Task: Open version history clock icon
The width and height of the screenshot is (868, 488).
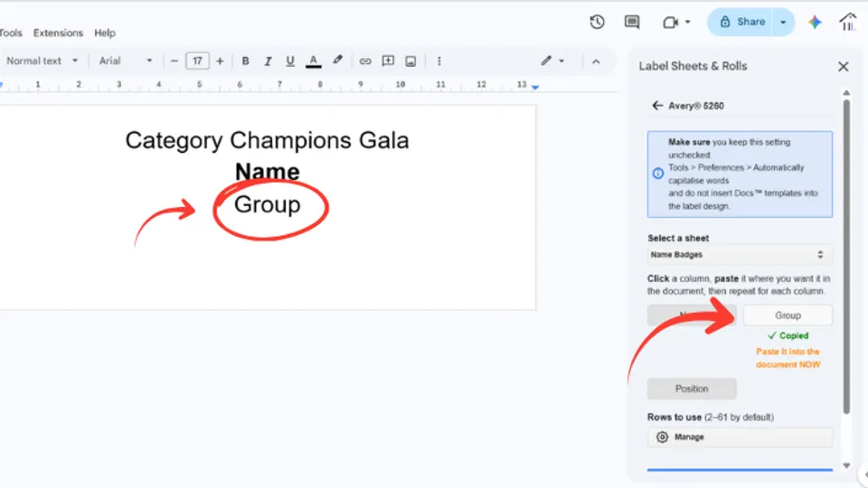Action: click(x=597, y=22)
